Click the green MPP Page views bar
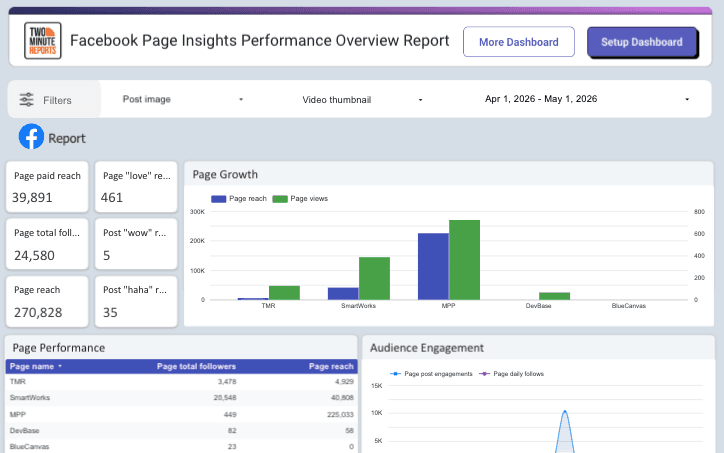 [465, 260]
